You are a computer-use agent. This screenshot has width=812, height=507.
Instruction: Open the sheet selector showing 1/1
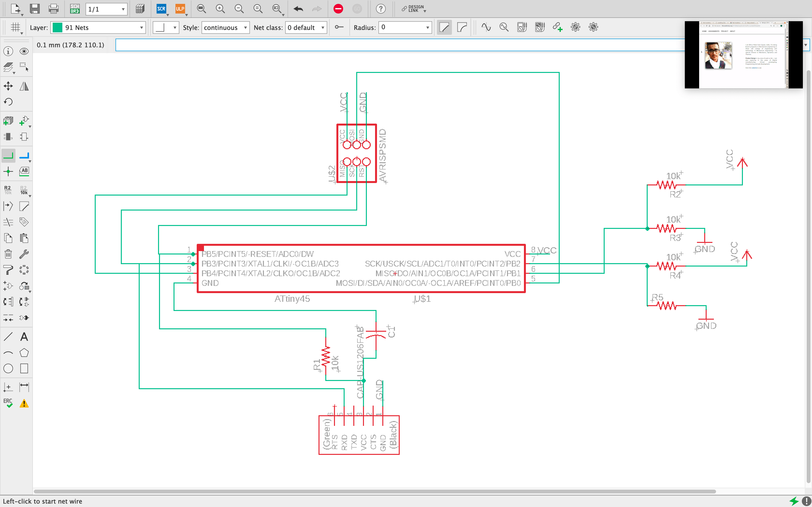106,9
